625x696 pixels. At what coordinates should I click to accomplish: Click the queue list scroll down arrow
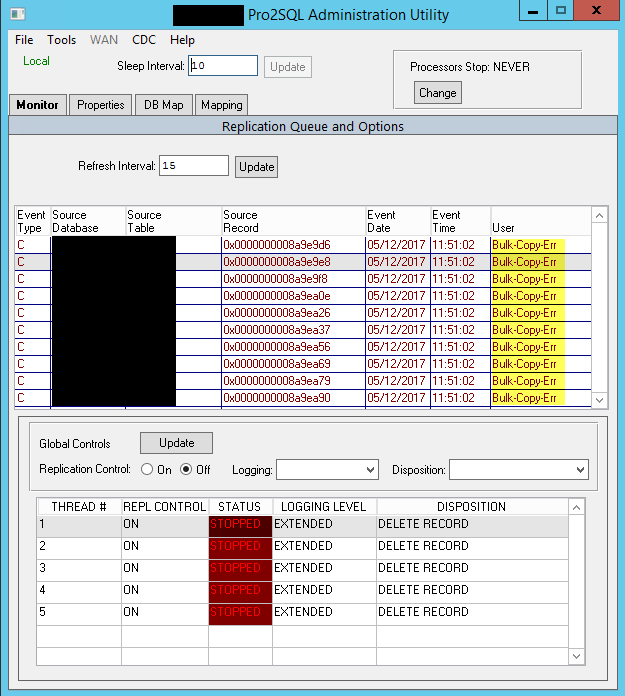click(599, 400)
